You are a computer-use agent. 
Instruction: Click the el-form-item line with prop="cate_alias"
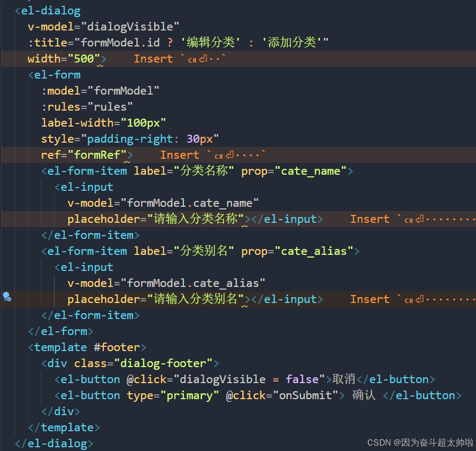201,251
